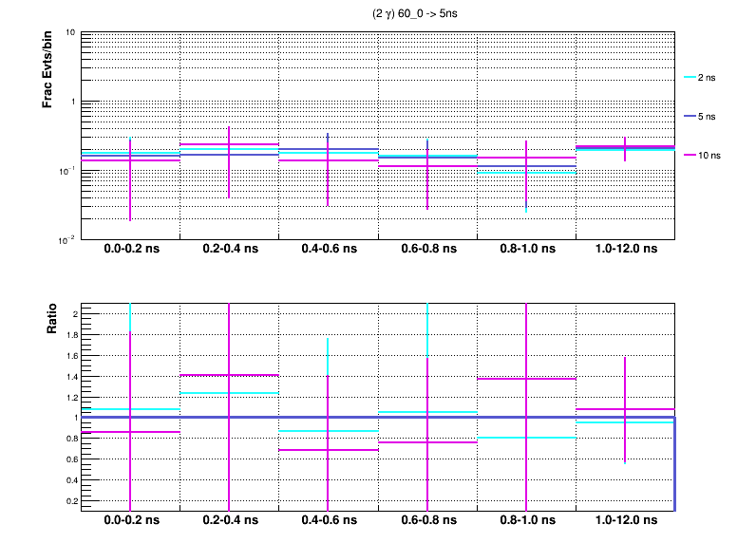Screen dimensions: 756x543
Task: Click the cyan line swatch for 2 ns
Action: pyautogui.click(x=690, y=78)
